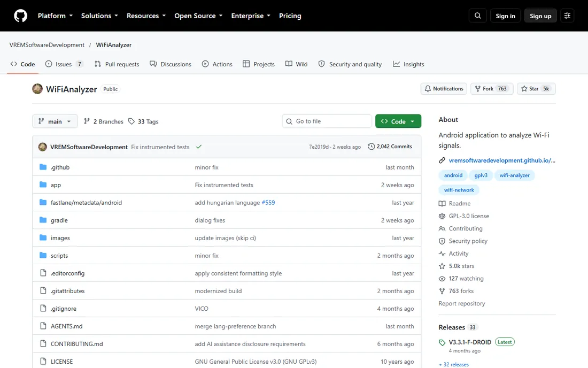Open the Insights tab

pos(408,64)
